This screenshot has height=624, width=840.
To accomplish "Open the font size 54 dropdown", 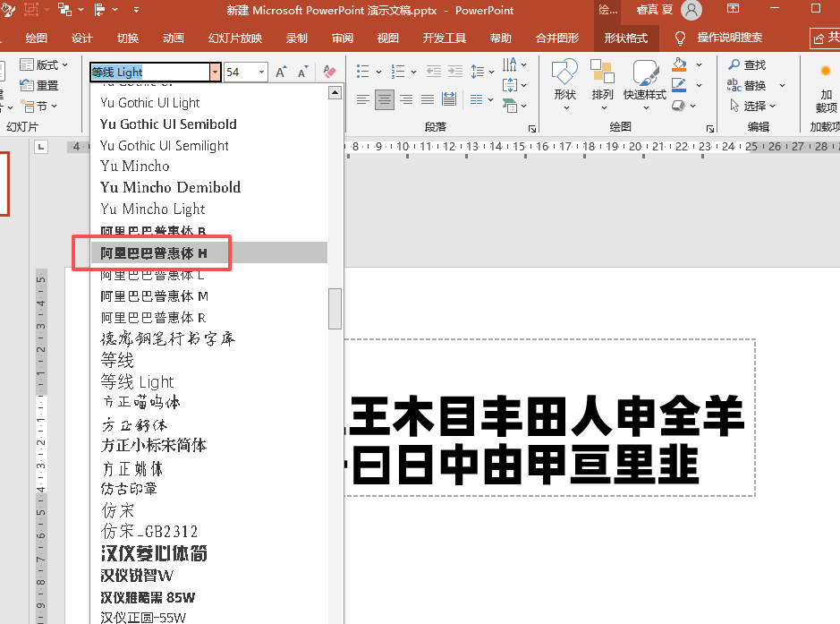I will point(261,72).
